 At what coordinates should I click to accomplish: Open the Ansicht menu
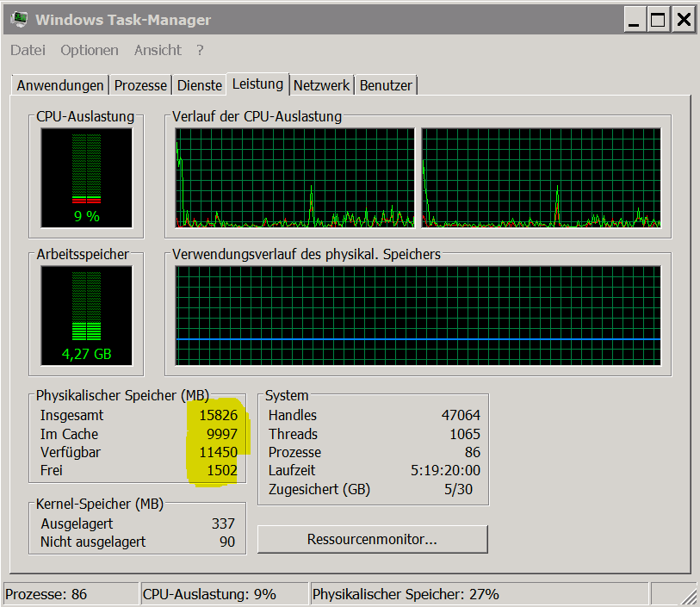click(158, 50)
